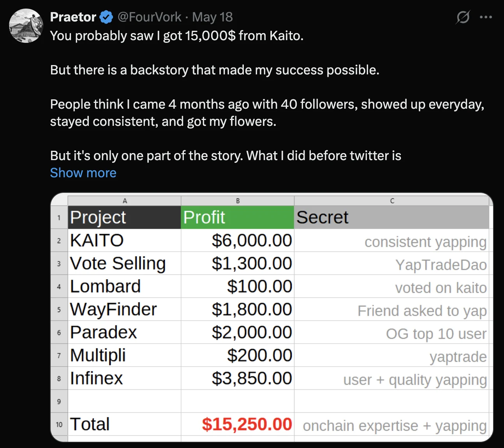Click the Grok circle-slash icon
This screenshot has height=448, width=504.
[463, 17]
